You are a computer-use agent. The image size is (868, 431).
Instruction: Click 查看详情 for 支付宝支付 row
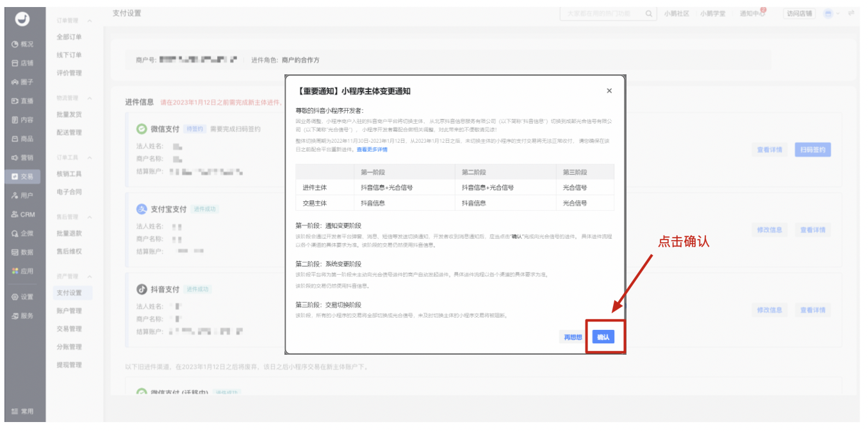click(813, 230)
